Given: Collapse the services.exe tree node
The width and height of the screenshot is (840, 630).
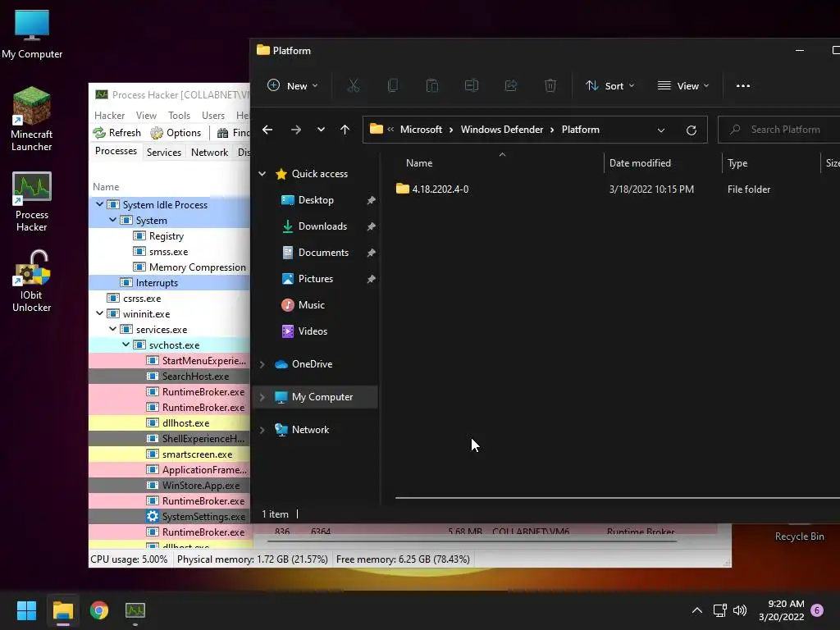Looking at the screenshot, I should (x=112, y=329).
